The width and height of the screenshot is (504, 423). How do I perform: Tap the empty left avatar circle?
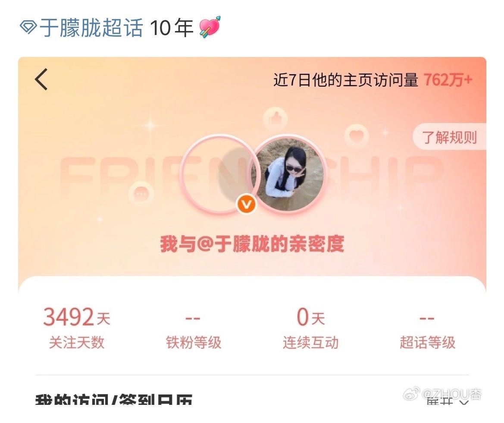(216, 174)
